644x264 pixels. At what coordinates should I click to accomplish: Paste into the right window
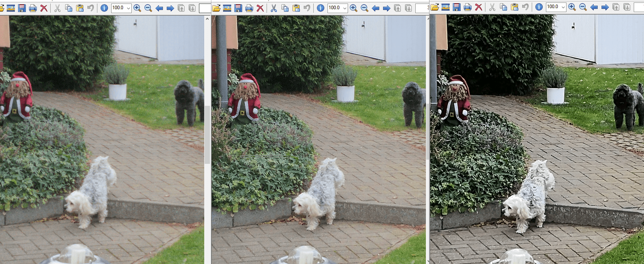514,7
